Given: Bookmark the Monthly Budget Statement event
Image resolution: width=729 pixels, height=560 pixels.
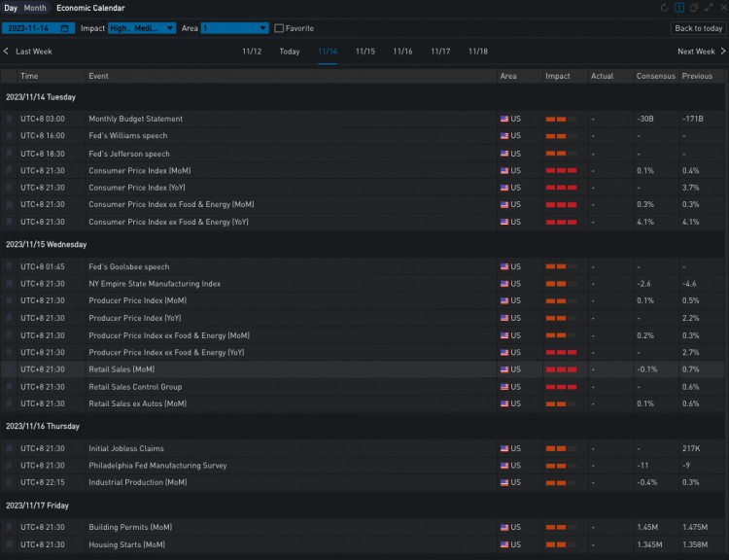Looking at the screenshot, I should pos(10,120).
